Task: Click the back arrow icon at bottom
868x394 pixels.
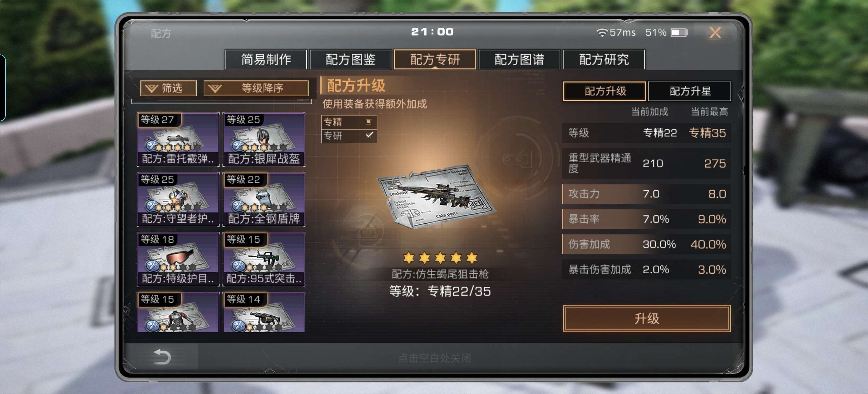Action: click(x=162, y=357)
